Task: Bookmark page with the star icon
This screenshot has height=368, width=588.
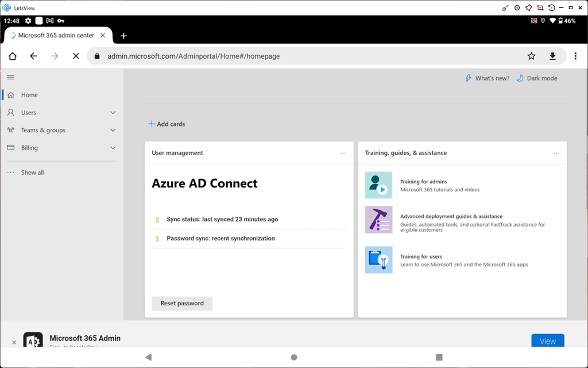Action: tap(531, 56)
